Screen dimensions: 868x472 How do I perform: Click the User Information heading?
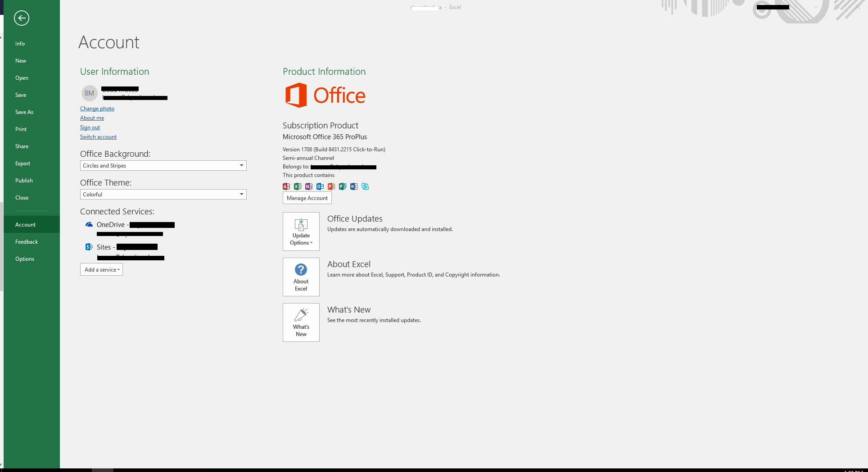(x=114, y=72)
